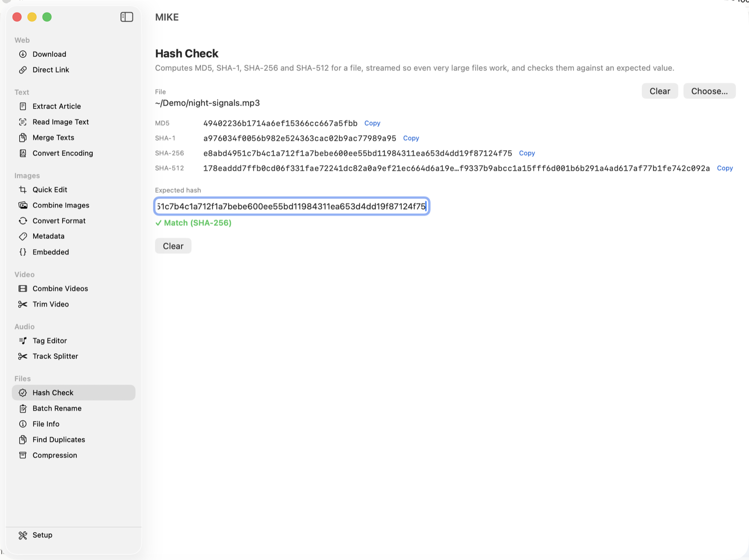This screenshot has height=560, width=749.
Task: Open Trim Video label
Action: (51, 304)
